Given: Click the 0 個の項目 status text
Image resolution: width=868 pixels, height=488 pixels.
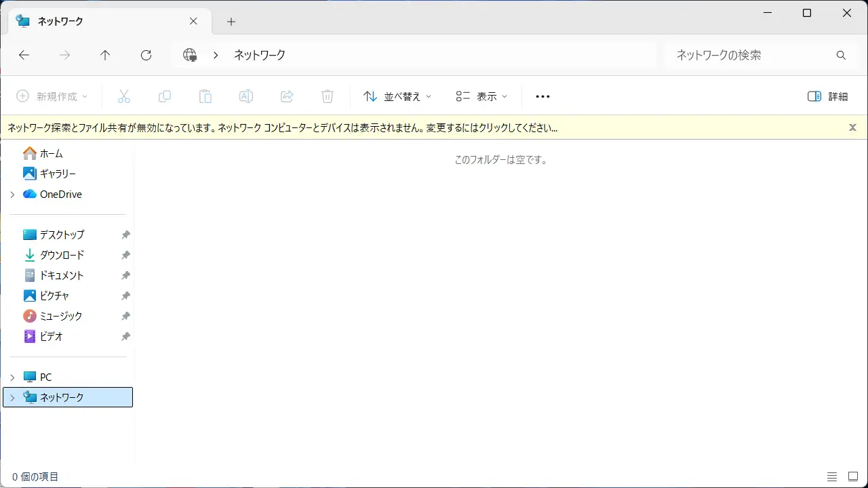Looking at the screenshot, I should point(35,477).
